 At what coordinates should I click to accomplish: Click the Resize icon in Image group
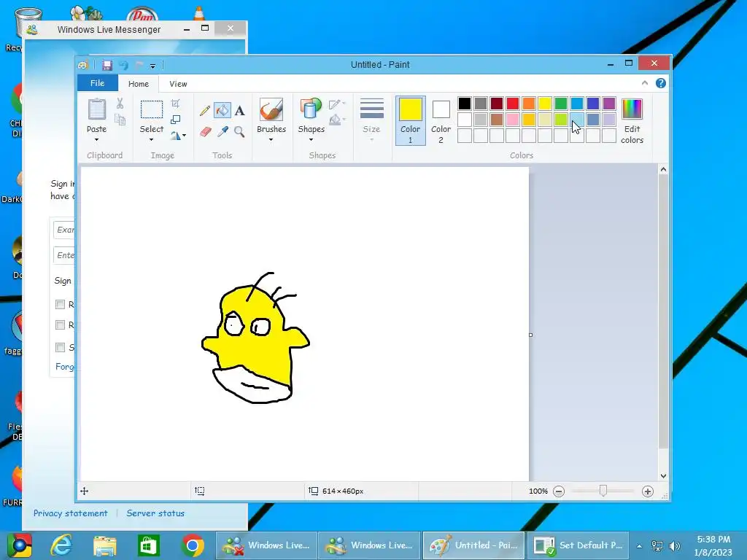(x=176, y=119)
